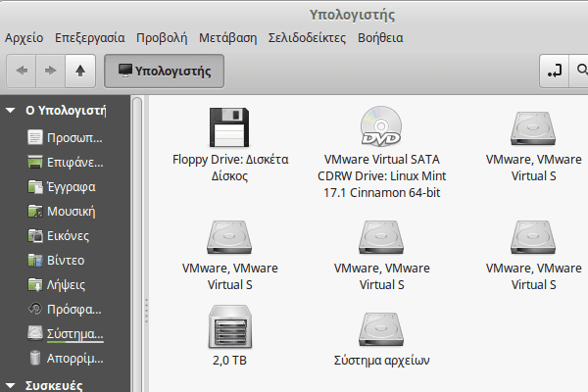Click the Λήψεις downloads sidebar icon
Viewport: 588px width, 392px height.
[x=35, y=284]
